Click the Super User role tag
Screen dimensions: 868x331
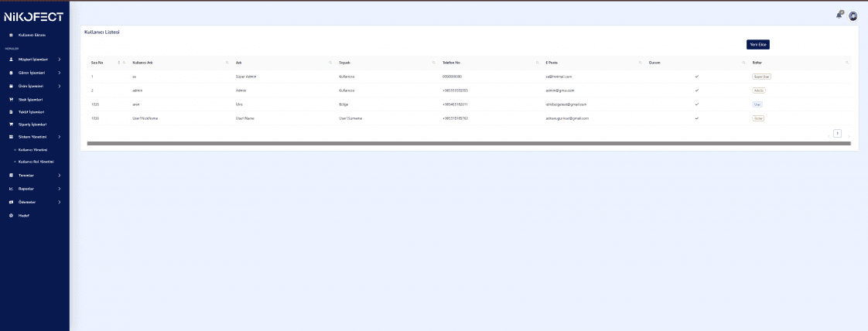tap(762, 77)
